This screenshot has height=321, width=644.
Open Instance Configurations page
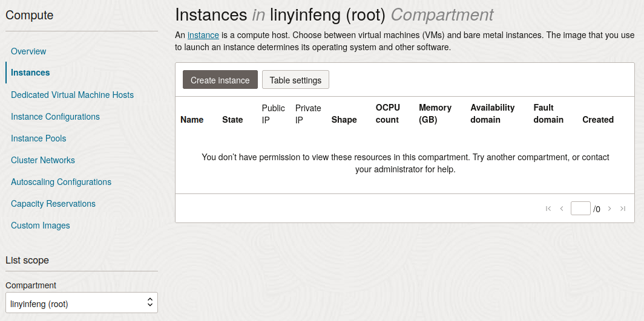coord(55,117)
